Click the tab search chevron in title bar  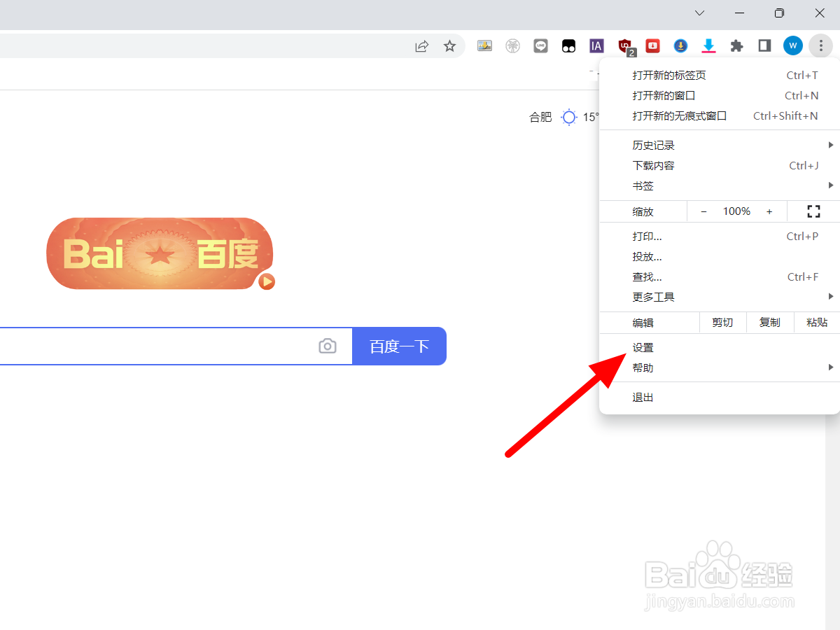699,13
